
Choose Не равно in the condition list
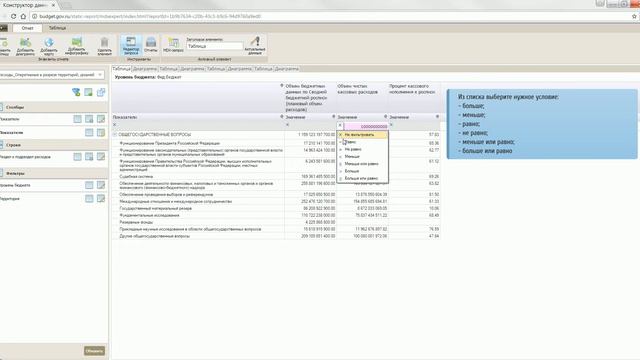click(362, 149)
